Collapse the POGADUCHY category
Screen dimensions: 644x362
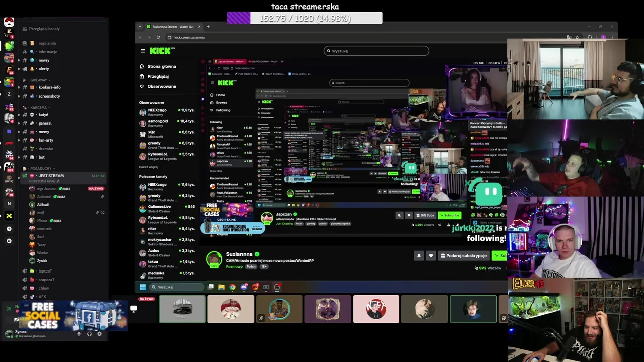pos(38,169)
